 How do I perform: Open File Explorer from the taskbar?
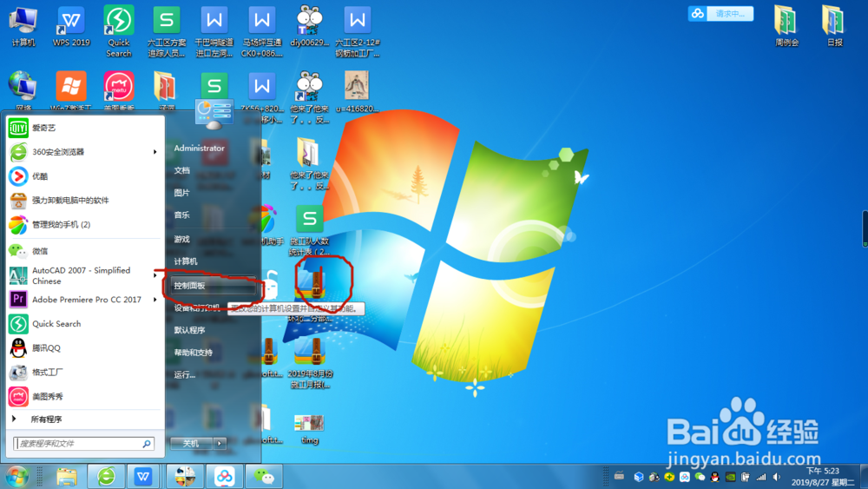[67, 476]
